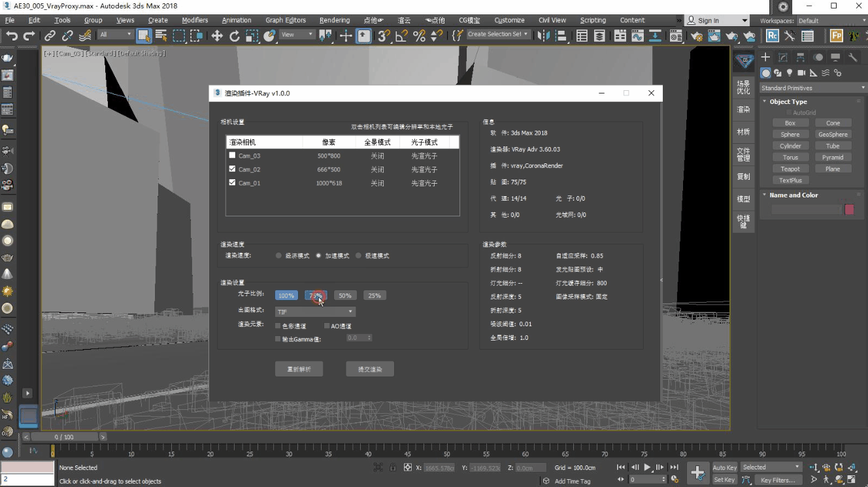Click the Redo arrow icon

pyautogui.click(x=29, y=36)
